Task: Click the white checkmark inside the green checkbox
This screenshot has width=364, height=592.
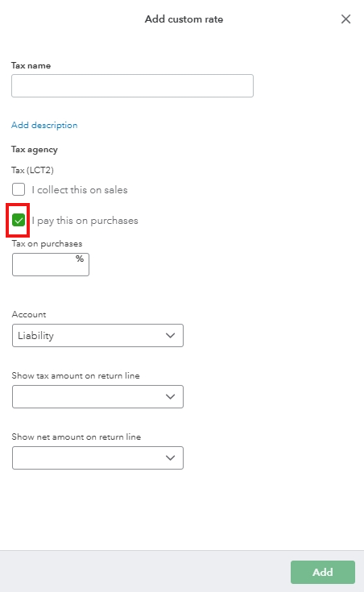Action: [x=19, y=220]
